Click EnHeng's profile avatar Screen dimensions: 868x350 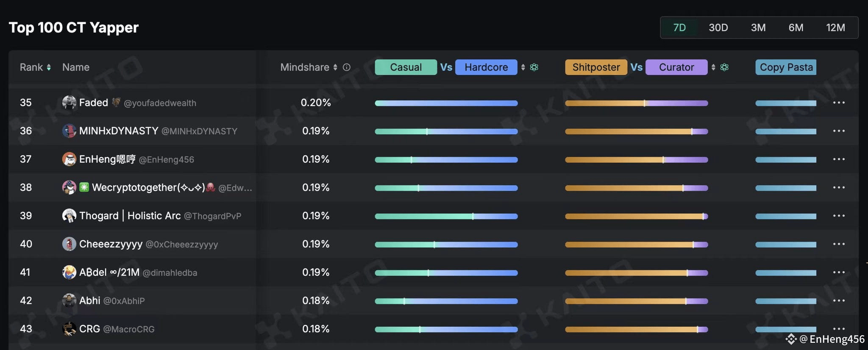point(69,159)
